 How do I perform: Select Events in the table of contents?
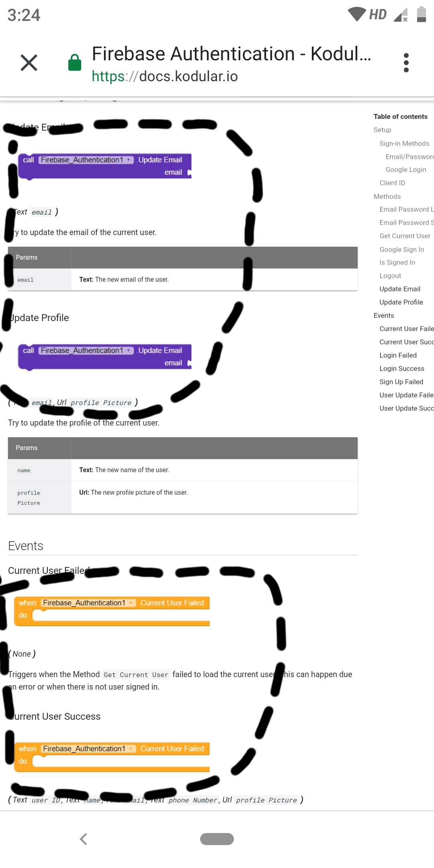pyautogui.click(x=384, y=315)
